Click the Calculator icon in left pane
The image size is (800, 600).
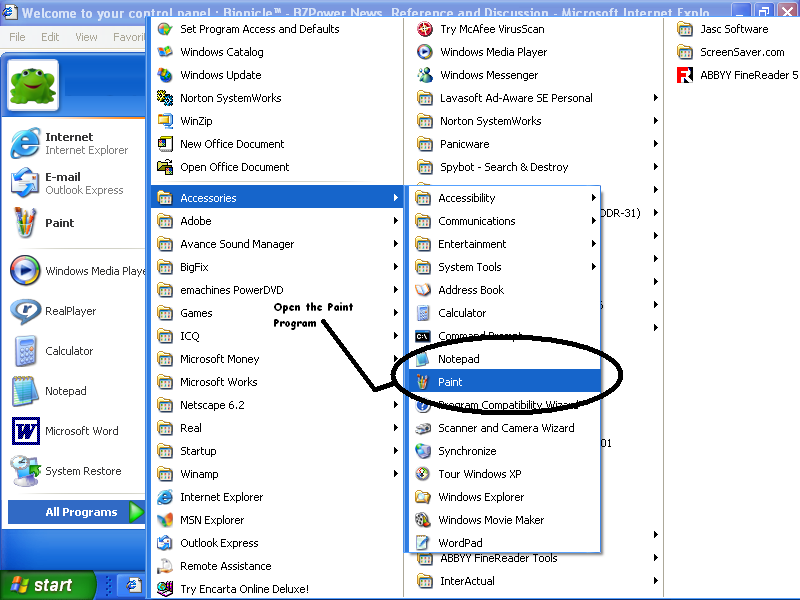(x=25, y=351)
